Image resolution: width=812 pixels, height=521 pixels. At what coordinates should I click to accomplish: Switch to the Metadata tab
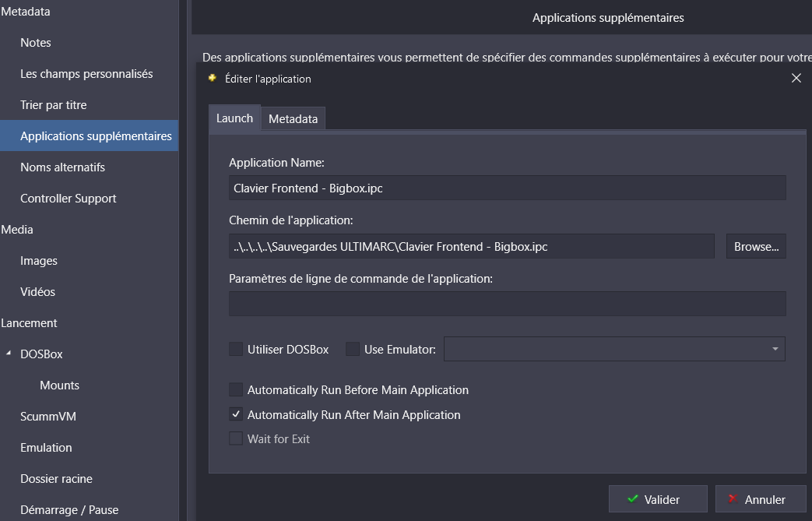point(293,119)
